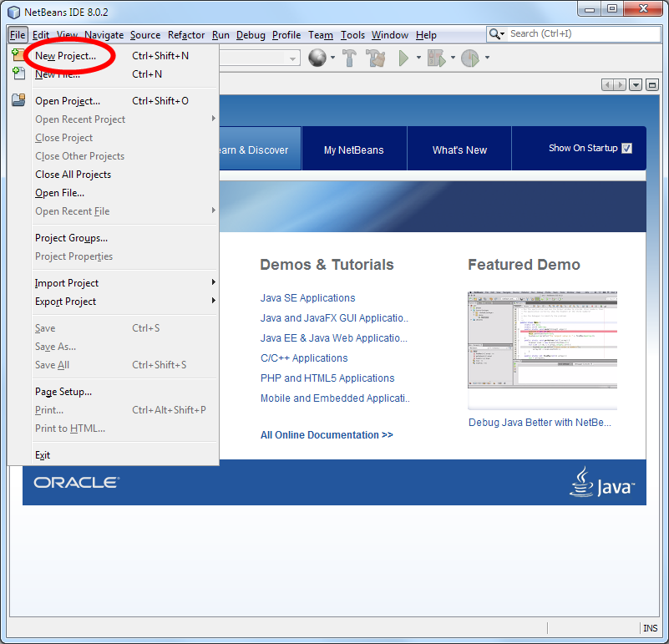This screenshot has width=669, height=644.
Task: Click the All Online Documentation link
Action: pos(327,435)
